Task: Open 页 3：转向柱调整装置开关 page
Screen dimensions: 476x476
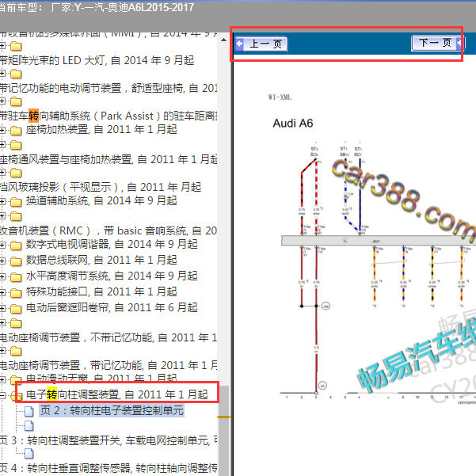Action: pos(109,440)
